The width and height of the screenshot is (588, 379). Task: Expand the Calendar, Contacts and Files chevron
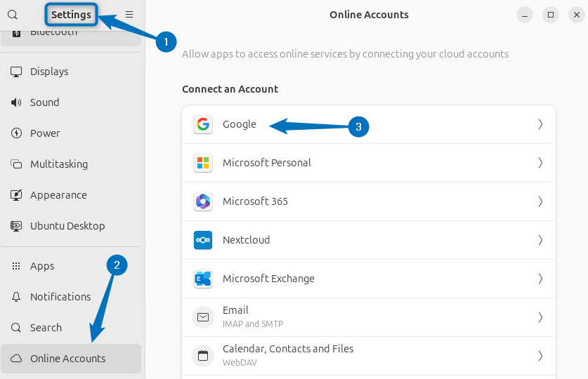click(540, 355)
